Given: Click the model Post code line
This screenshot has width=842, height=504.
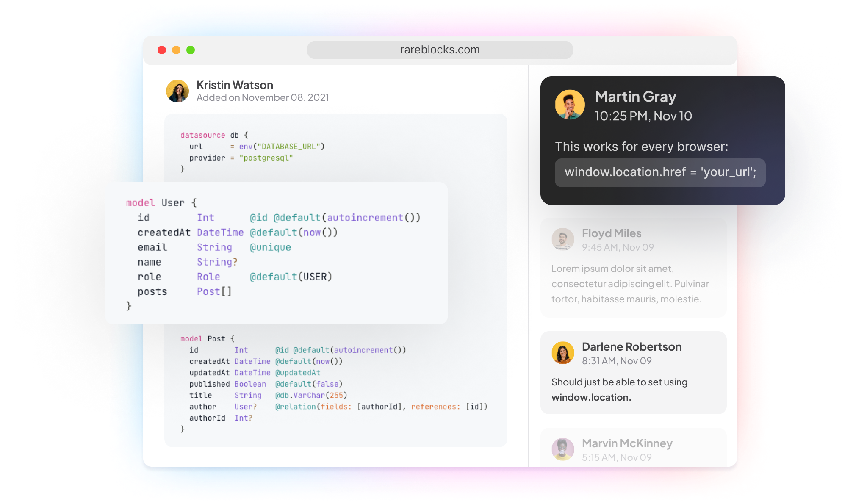Looking at the screenshot, I should point(207,339).
